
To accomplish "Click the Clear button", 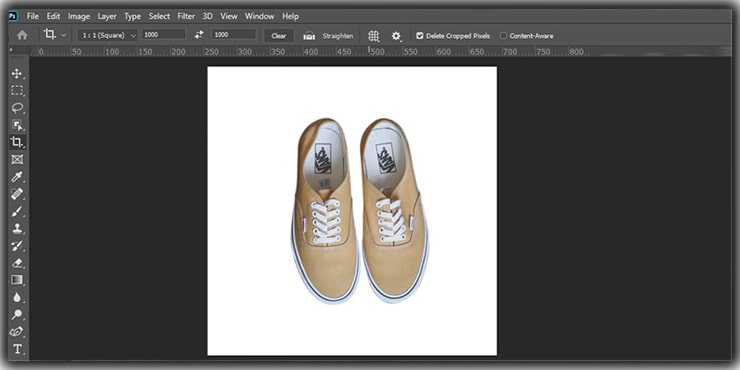I will click(279, 36).
